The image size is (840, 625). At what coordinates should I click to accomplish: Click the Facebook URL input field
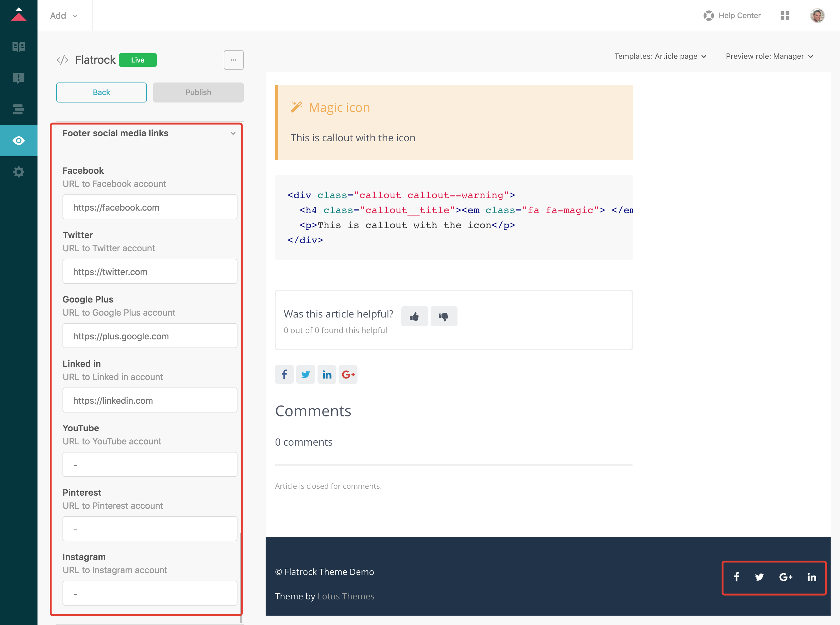click(x=149, y=207)
